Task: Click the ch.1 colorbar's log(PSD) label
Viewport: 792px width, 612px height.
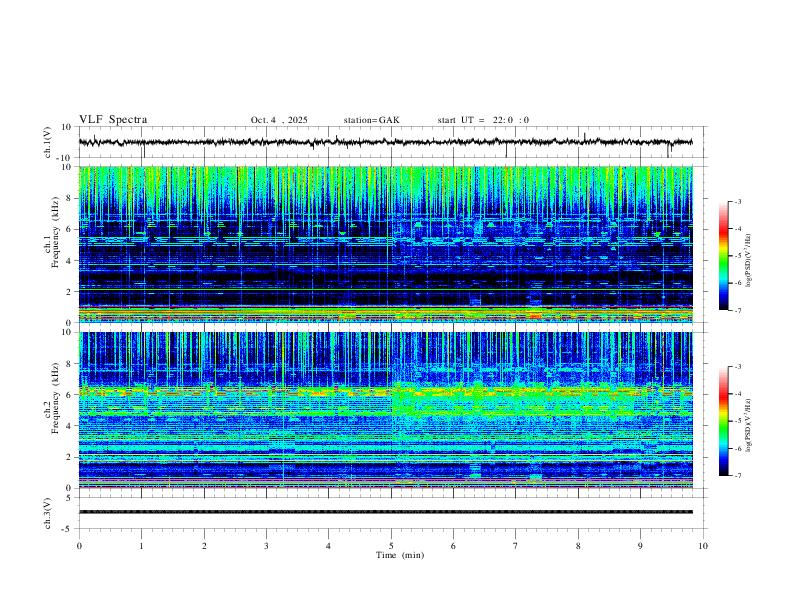Action: 749,261
